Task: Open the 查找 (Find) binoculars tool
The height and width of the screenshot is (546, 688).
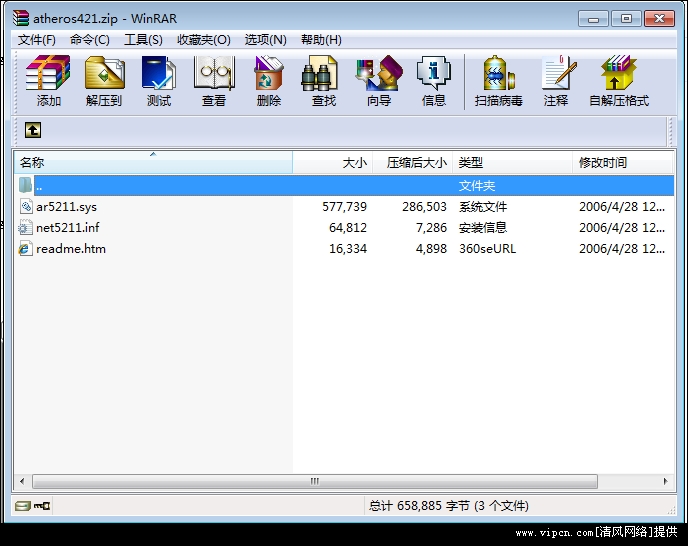Action: (x=323, y=81)
